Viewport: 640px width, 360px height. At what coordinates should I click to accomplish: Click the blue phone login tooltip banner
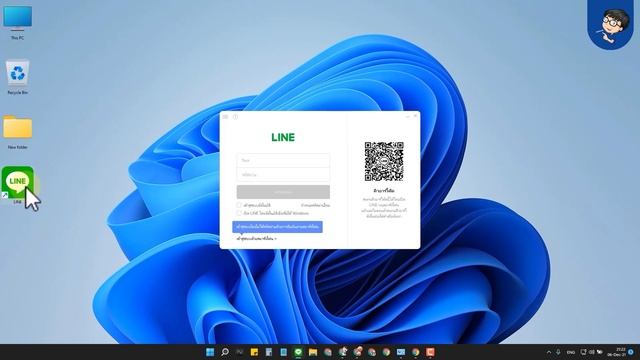pyautogui.click(x=278, y=227)
